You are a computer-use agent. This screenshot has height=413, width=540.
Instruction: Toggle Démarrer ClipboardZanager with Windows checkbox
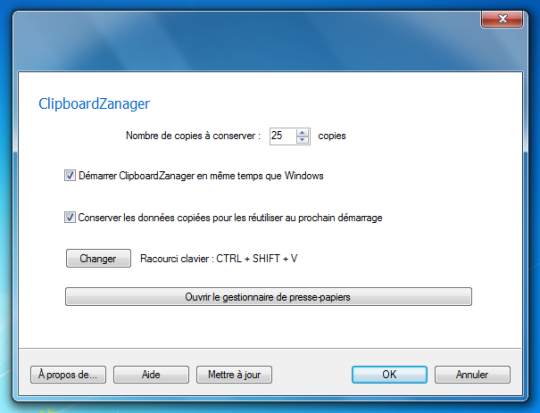tap(70, 175)
